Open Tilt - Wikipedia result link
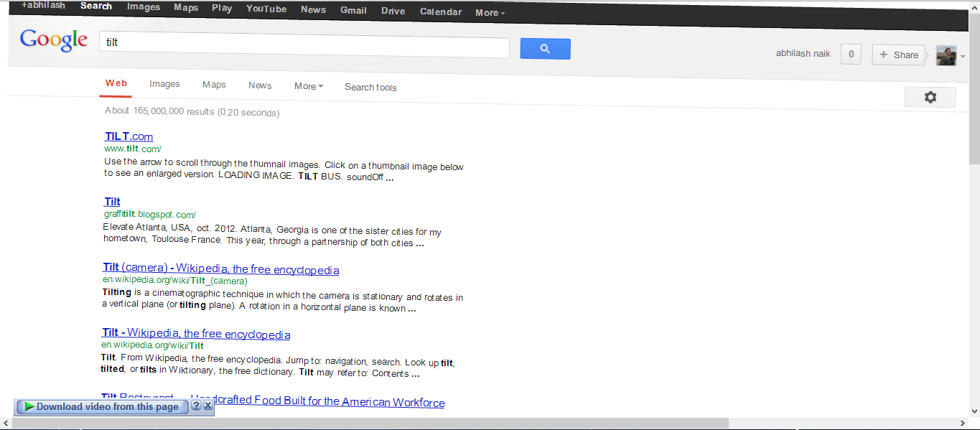This screenshot has height=430, width=980. pyautogui.click(x=196, y=334)
